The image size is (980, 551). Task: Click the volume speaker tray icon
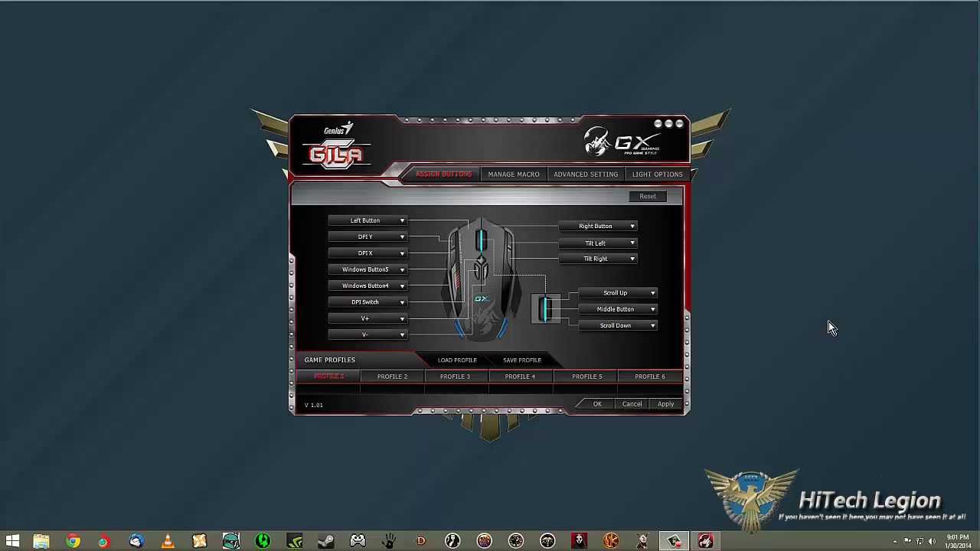tap(932, 542)
